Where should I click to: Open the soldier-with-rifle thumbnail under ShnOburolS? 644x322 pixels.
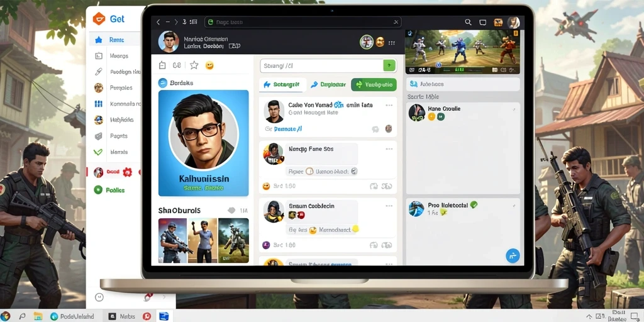pos(172,240)
